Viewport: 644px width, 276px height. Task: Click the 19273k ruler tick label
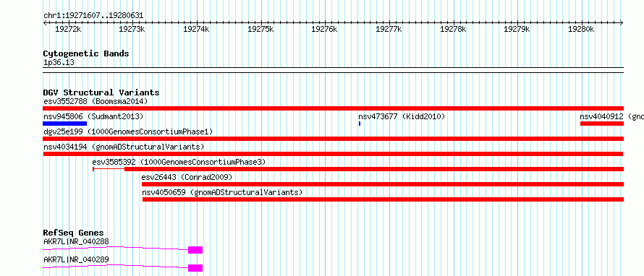pos(132,29)
